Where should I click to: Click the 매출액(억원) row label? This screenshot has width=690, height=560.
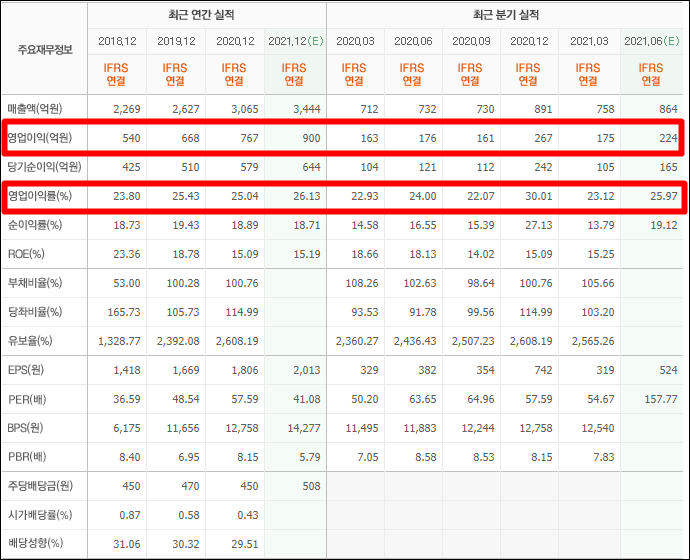[x=35, y=109]
